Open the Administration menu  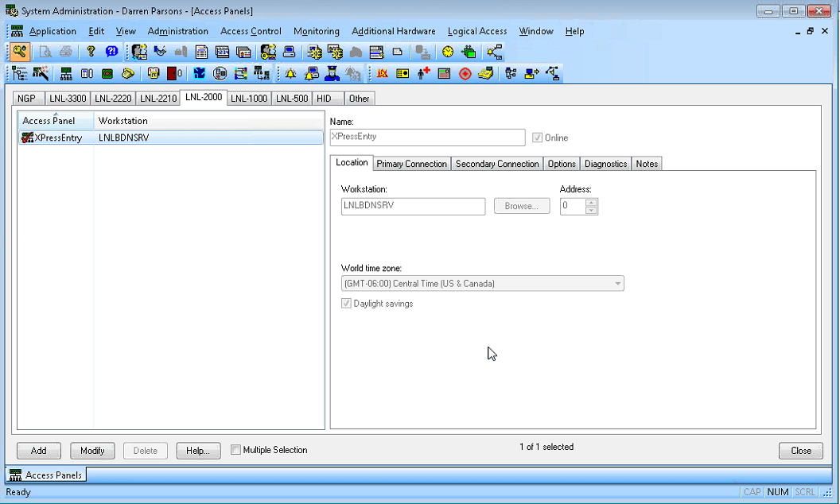point(177,31)
